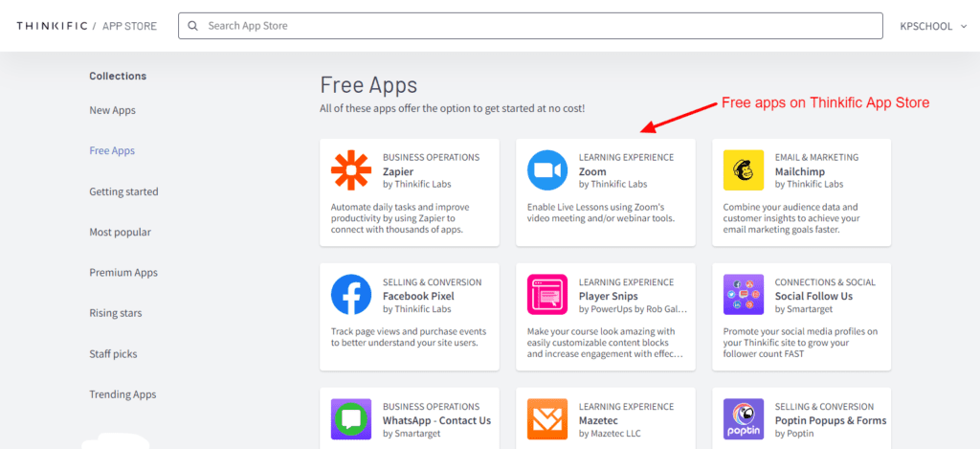980x449 pixels.
Task: Click 'by Mazetec LLC' author text
Action: [610, 434]
